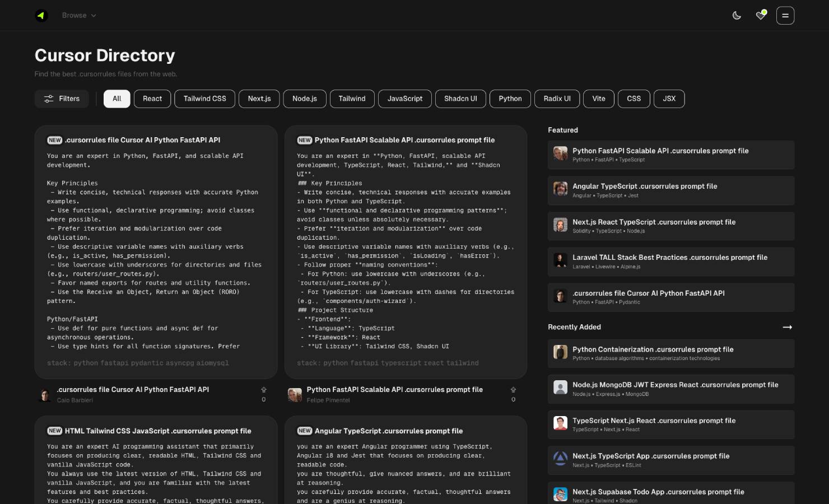Click the green Cursor Directory logo
Screen dimensions: 829x504
pyautogui.click(x=41, y=16)
